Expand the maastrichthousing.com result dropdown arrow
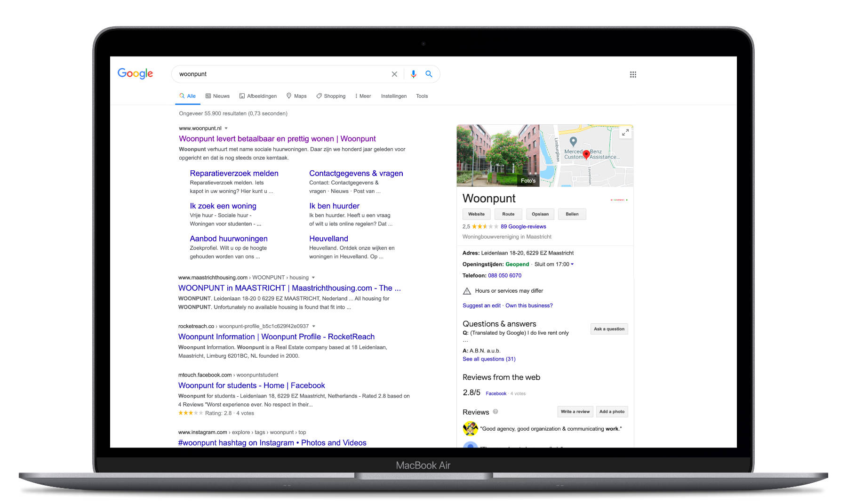847x504 pixels. pos(313,278)
